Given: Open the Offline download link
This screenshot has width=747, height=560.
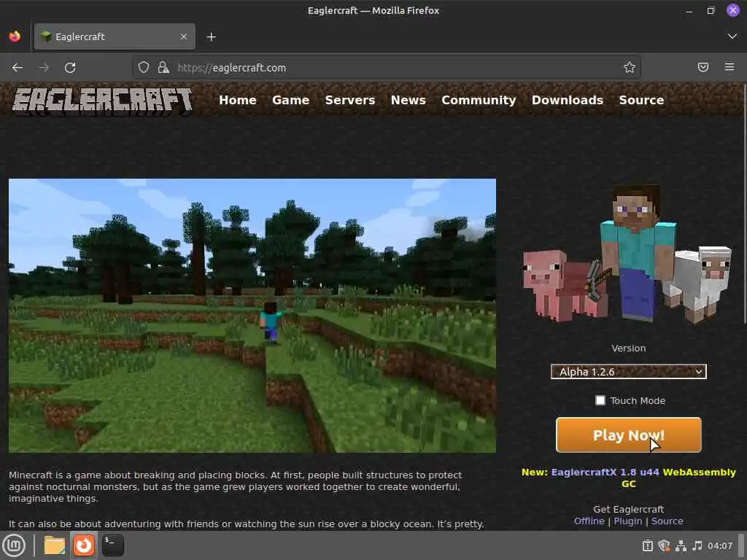Looking at the screenshot, I should (589, 521).
